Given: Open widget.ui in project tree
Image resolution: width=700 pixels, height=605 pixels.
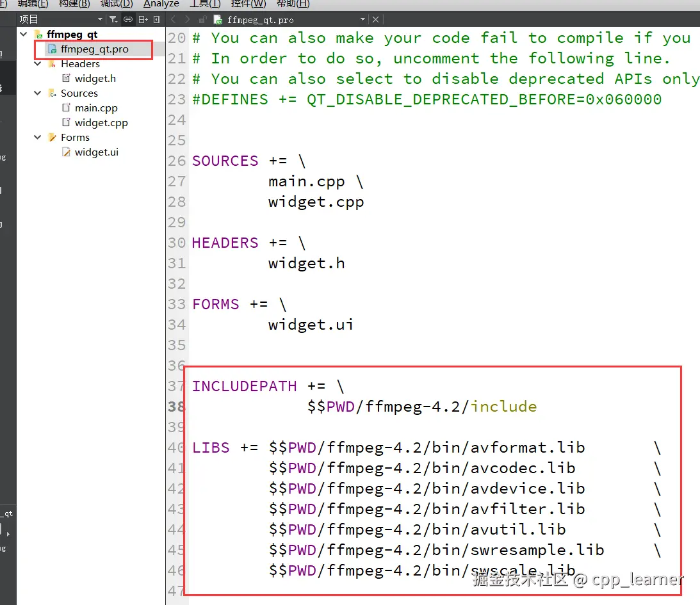Looking at the screenshot, I should click(x=97, y=152).
